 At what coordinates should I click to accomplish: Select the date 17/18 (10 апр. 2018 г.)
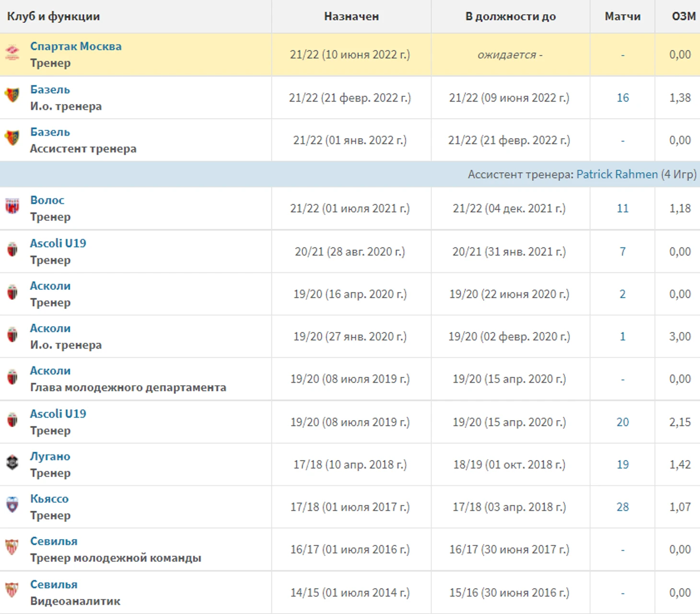350,465
